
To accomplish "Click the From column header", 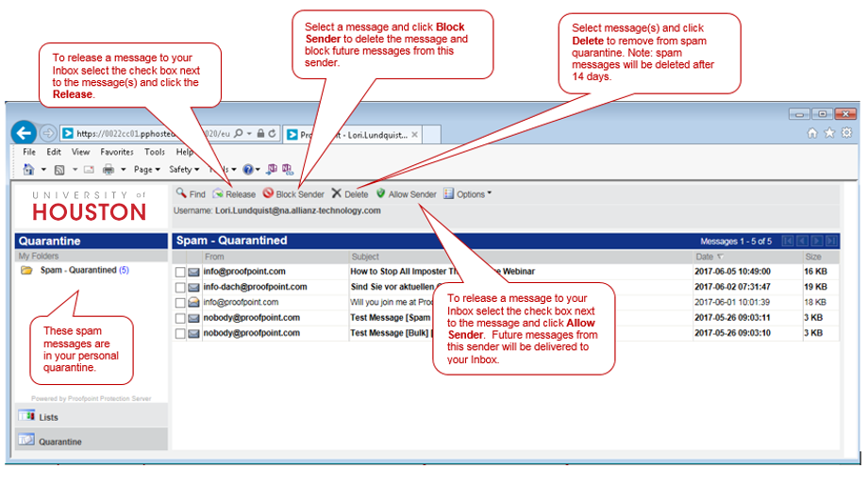I will (214, 257).
